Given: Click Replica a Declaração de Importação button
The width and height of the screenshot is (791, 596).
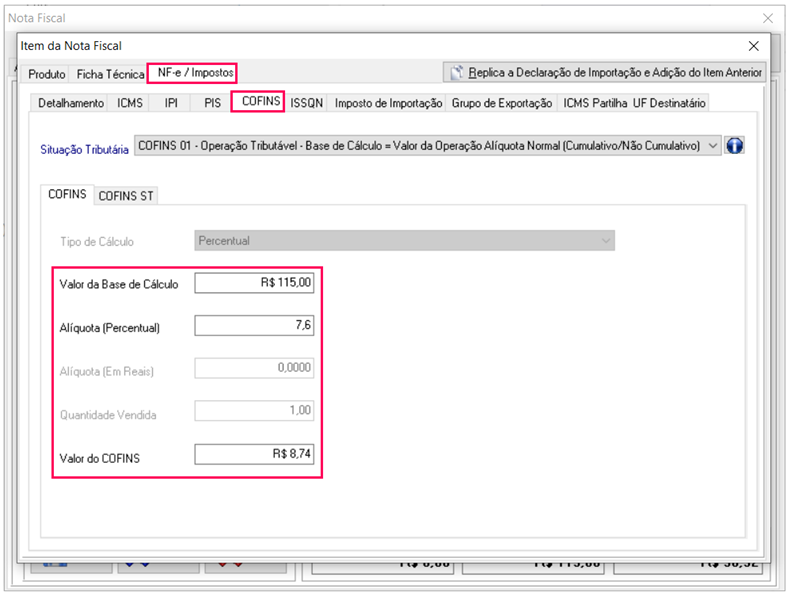Looking at the screenshot, I should tap(604, 72).
